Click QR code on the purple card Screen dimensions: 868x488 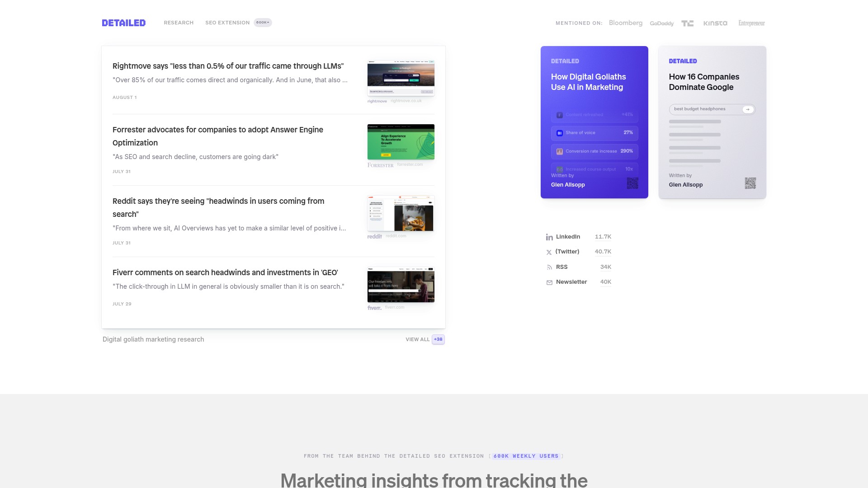632,183
